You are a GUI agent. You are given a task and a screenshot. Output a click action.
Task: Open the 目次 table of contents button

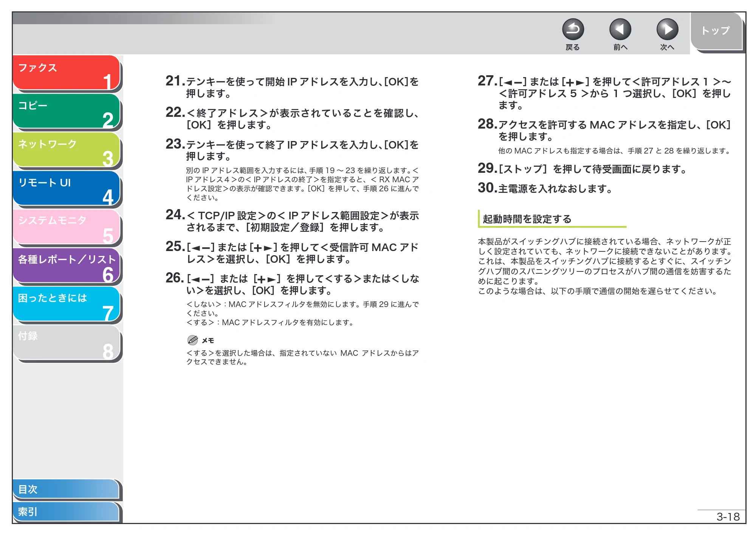pyautogui.click(x=66, y=489)
